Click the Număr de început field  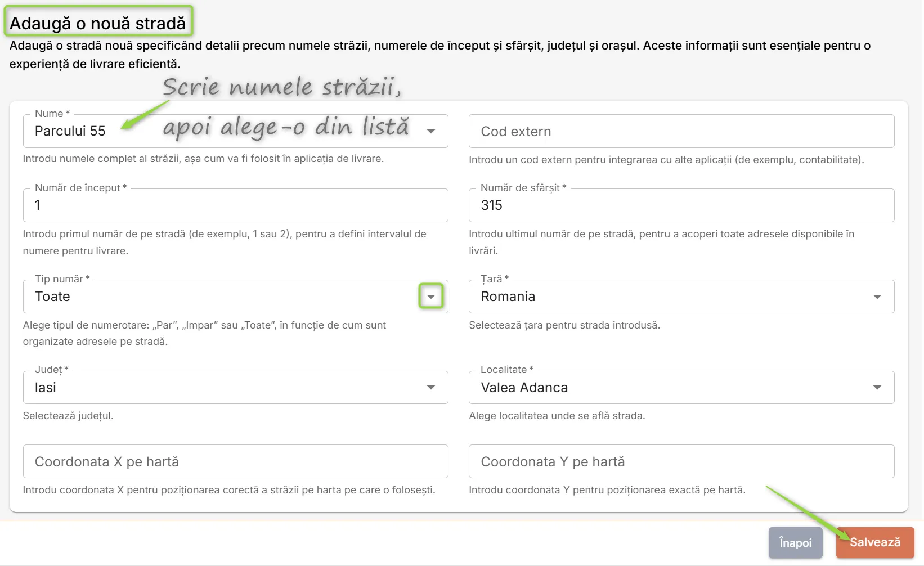pos(235,205)
